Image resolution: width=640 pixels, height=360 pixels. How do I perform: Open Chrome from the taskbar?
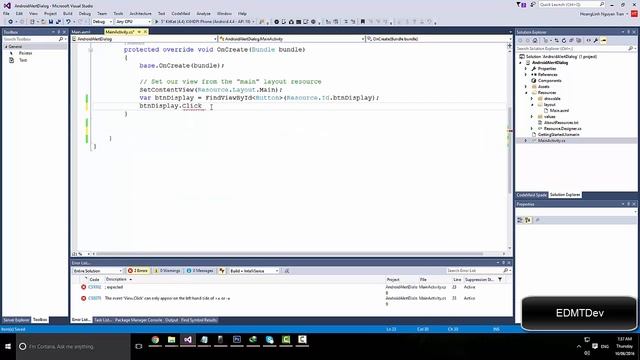[x=155, y=340]
